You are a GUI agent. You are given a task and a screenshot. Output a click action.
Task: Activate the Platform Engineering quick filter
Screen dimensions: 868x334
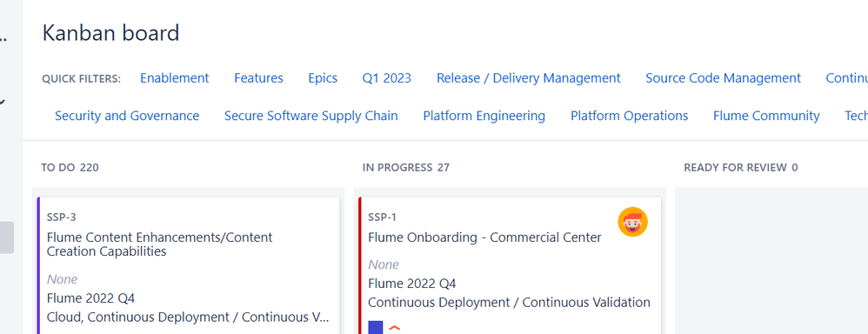click(484, 116)
